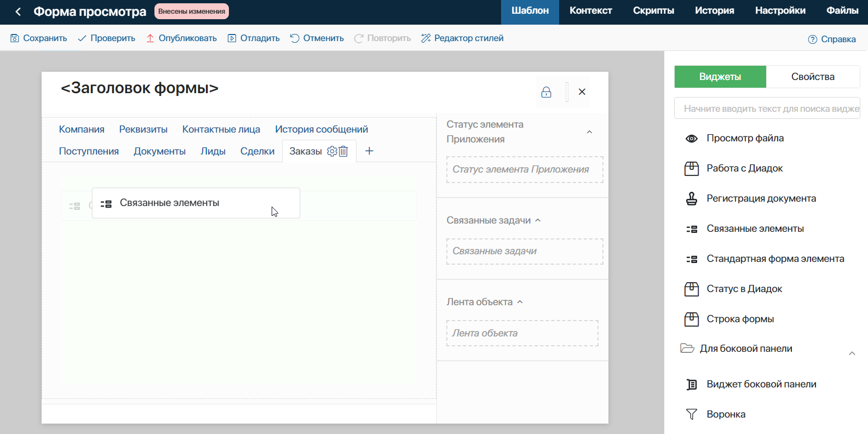The width and height of the screenshot is (868, 434).
Task: Open the gear settings of Заказы tab
Action: pyautogui.click(x=332, y=151)
